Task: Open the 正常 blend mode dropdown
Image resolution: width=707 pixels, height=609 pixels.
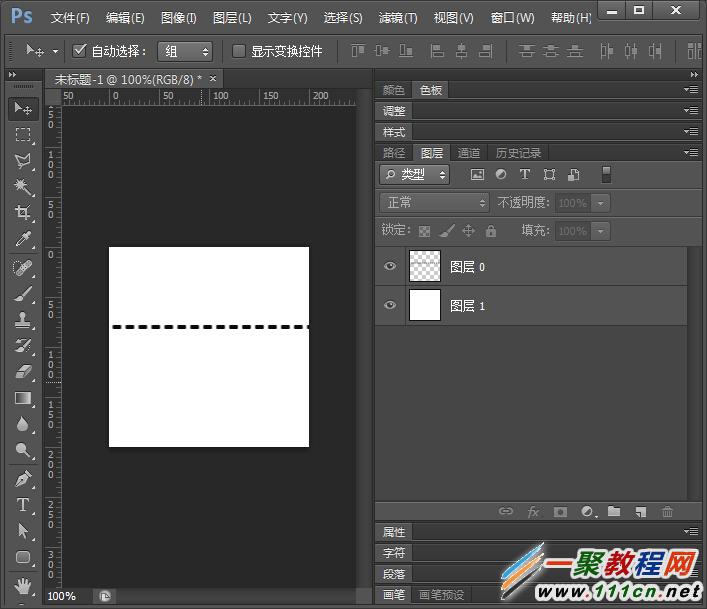Action: click(x=435, y=203)
